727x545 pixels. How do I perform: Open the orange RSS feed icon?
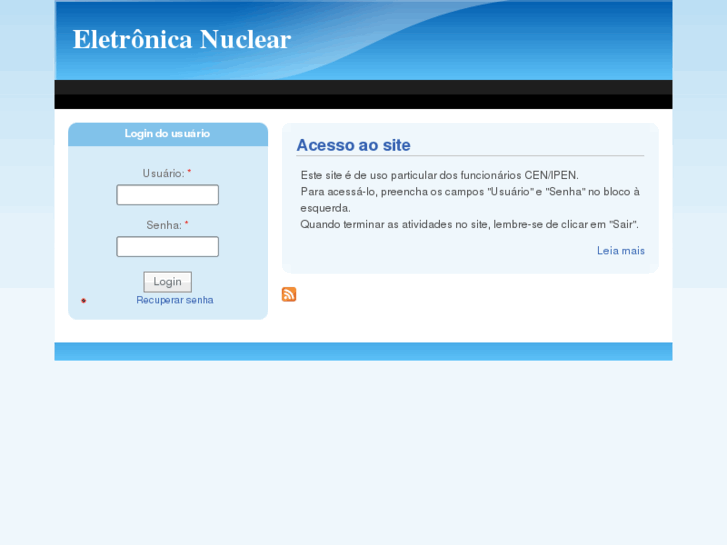[x=289, y=295]
